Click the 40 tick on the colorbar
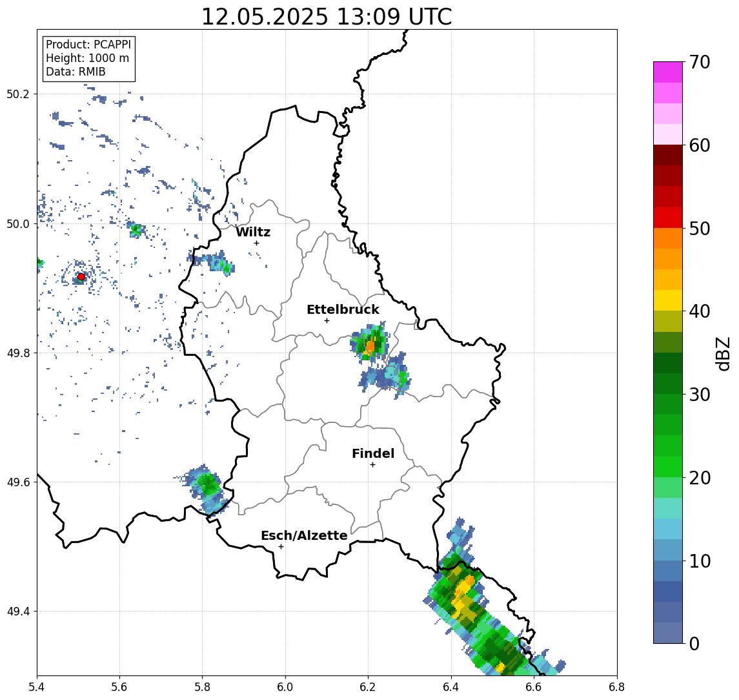The width and height of the screenshot is (739, 700). pyautogui.click(x=700, y=311)
